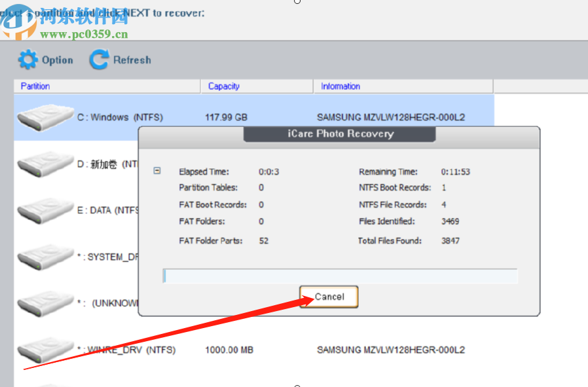Screen dimensions: 588x387
Task: Select the D: drive icon
Action: (x=45, y=164)
